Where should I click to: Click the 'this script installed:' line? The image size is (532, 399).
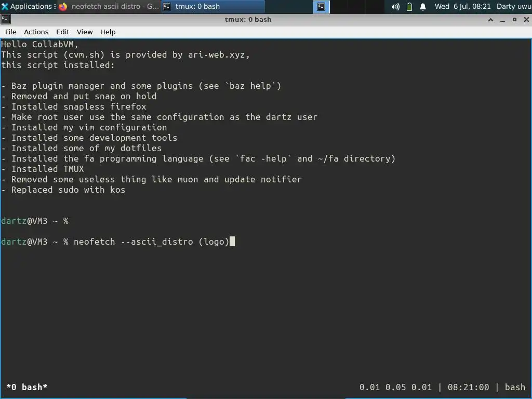[x=58, y=65]
